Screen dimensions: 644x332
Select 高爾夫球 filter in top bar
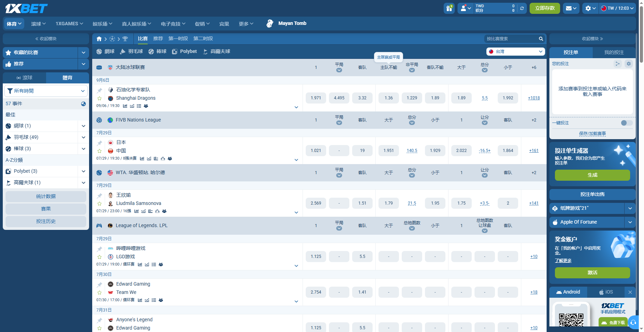pyautogui.click(x=217, y=52)
